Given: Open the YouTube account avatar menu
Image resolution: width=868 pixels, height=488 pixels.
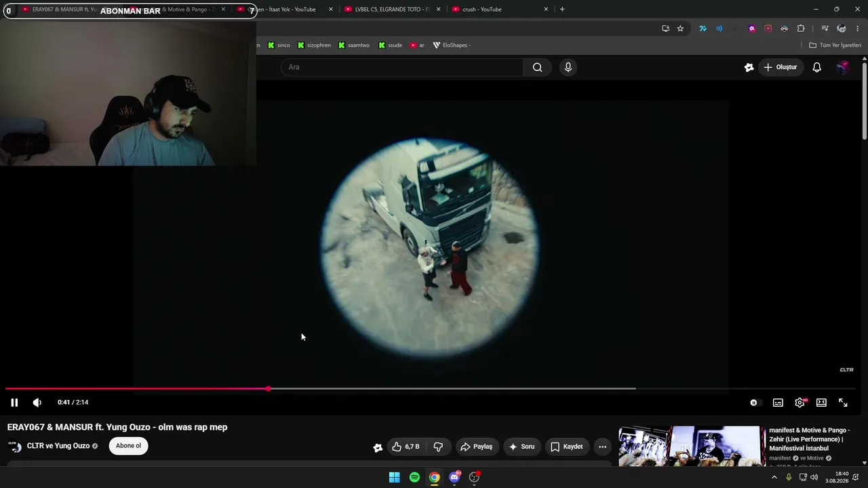Looking at the screenshot, I should coord(843,67).
